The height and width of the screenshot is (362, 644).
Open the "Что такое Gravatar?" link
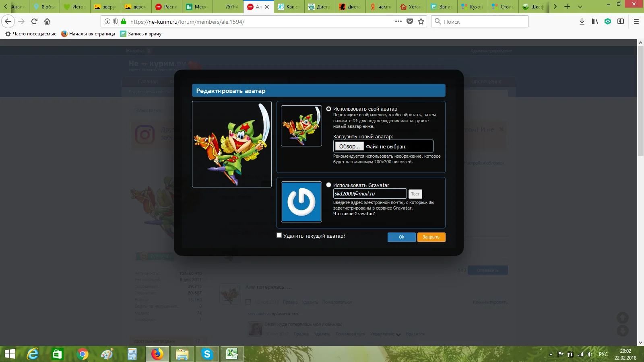[x=354, y=214]
